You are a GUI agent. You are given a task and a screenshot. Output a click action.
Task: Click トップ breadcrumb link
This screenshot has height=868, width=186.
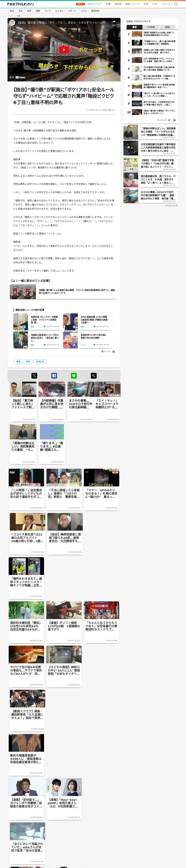[10, 16]
